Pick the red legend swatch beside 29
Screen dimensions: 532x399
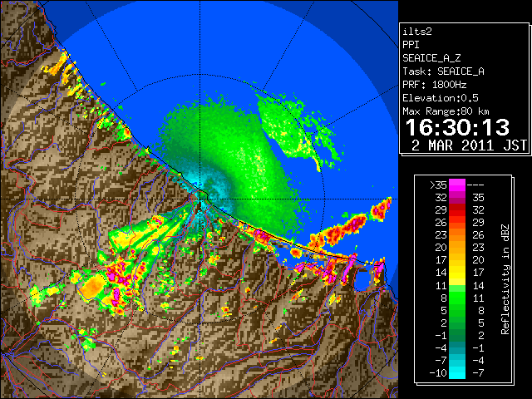(x=457, y=210)
